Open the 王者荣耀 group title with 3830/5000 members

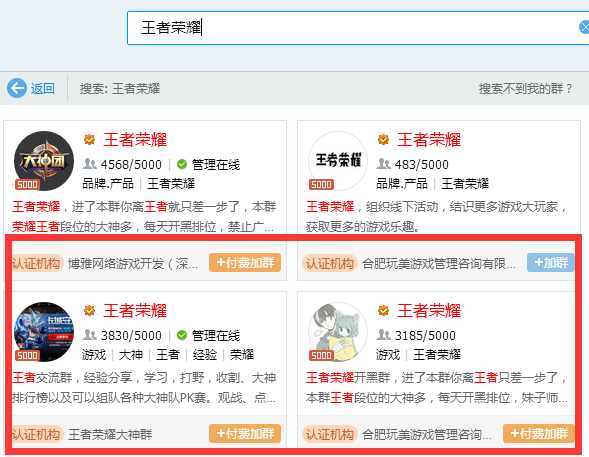[x=135, y=311]
